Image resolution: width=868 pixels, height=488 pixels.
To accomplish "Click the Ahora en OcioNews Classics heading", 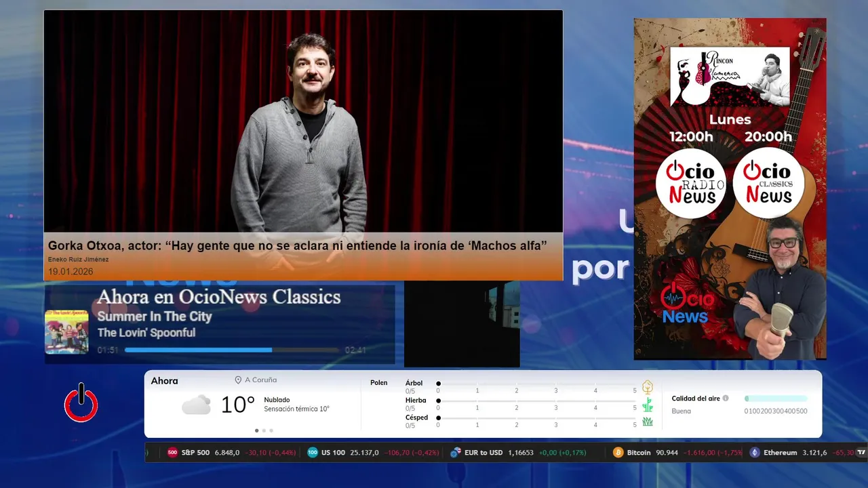I will [x=218, y=297].
